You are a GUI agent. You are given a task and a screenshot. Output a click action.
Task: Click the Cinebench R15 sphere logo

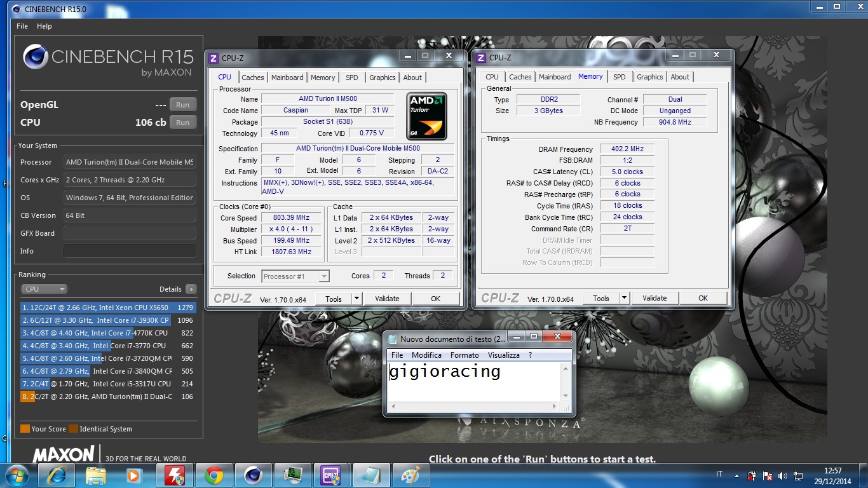pos(36,57)
